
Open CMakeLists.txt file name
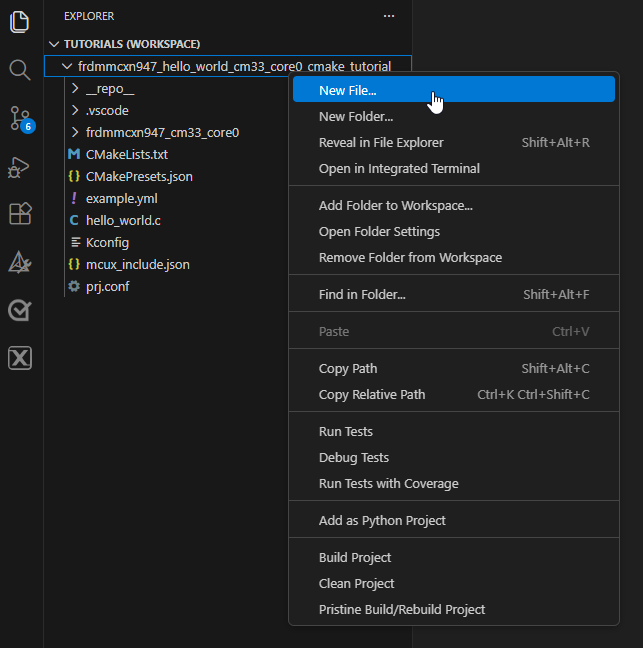(x=126, y=155)
